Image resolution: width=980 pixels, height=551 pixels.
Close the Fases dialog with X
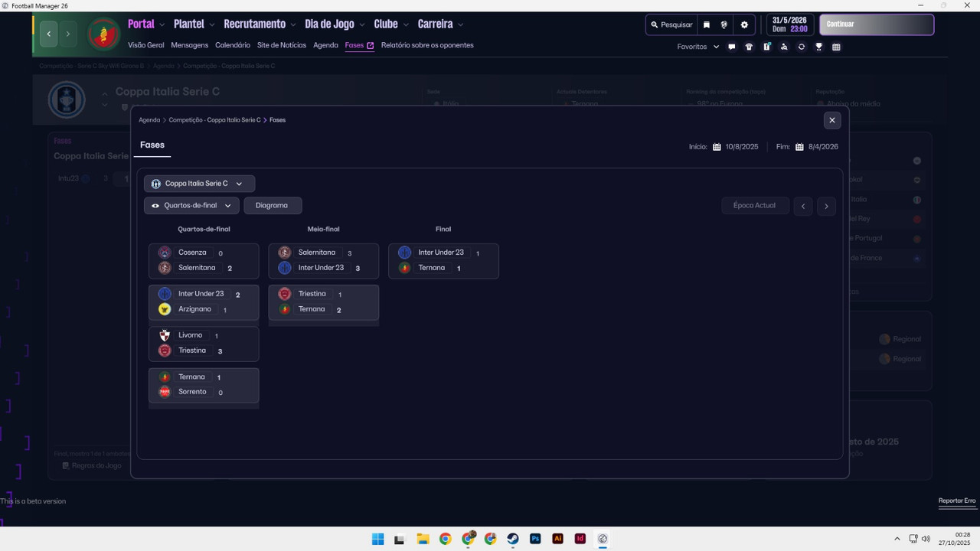coord(832,120)
